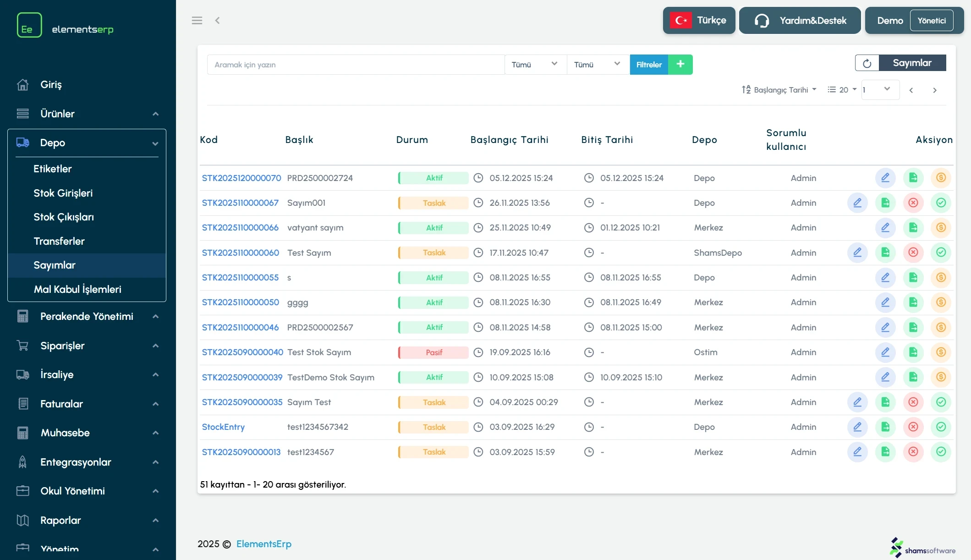Click the refresh icon beside Sayımlar
Screen dimensions: 971x560
point(867,63)
